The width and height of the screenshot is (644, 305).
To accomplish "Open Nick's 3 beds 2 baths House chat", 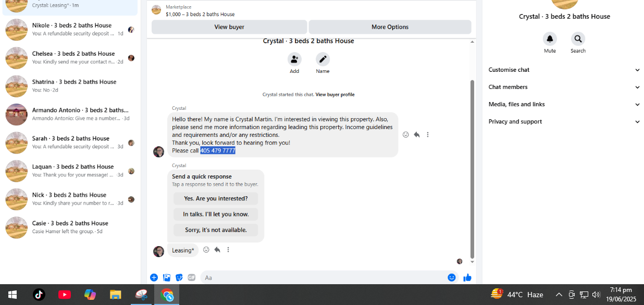I will [70, 199].
